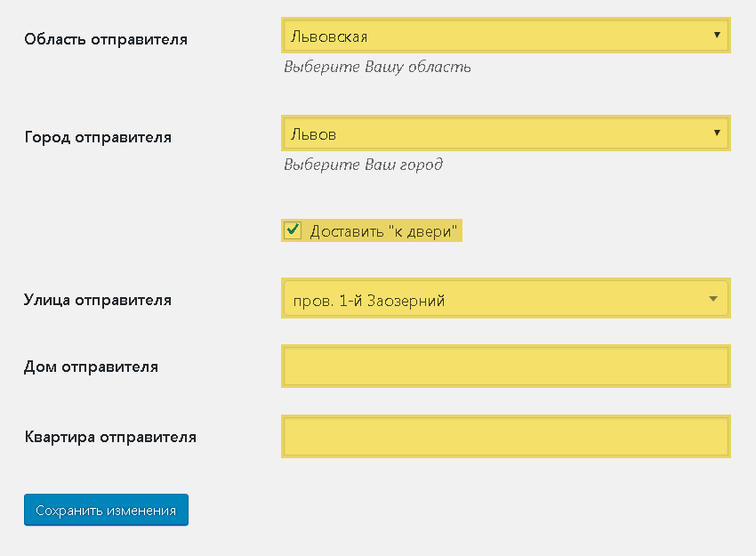
Task: Click the Город отправителя label
Action: pyautogui.click(x=98, y=137)
